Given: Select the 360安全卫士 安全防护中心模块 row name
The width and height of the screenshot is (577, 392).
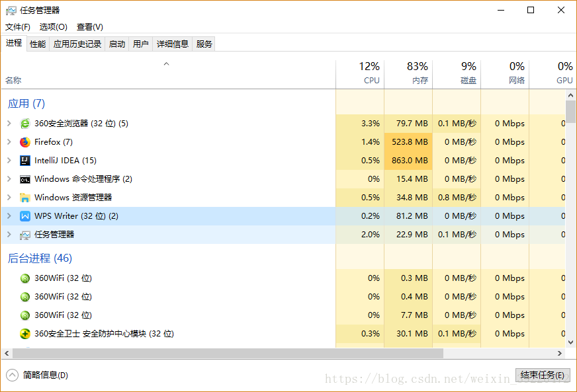Looking at the screenshot, I should tap(104, 334).
